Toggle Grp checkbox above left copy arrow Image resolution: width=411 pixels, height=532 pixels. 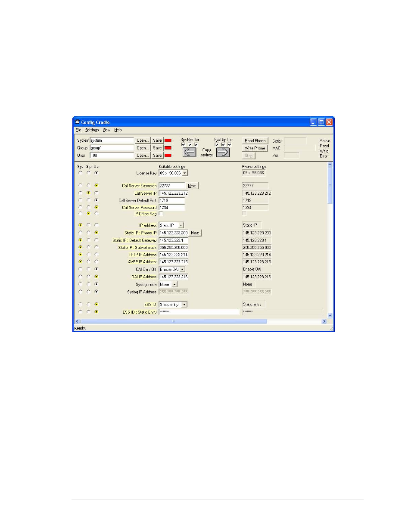[x=190, y=145]
